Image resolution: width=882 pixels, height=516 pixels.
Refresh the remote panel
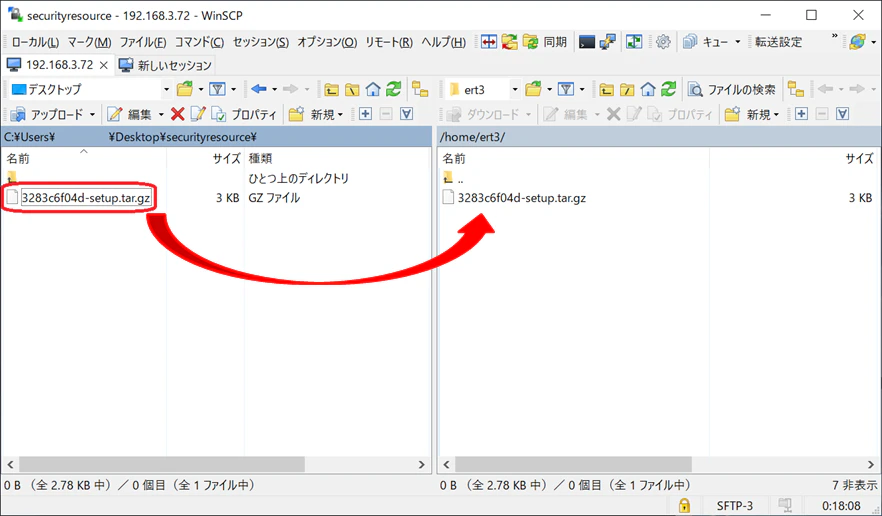click(x=668, y=89)
